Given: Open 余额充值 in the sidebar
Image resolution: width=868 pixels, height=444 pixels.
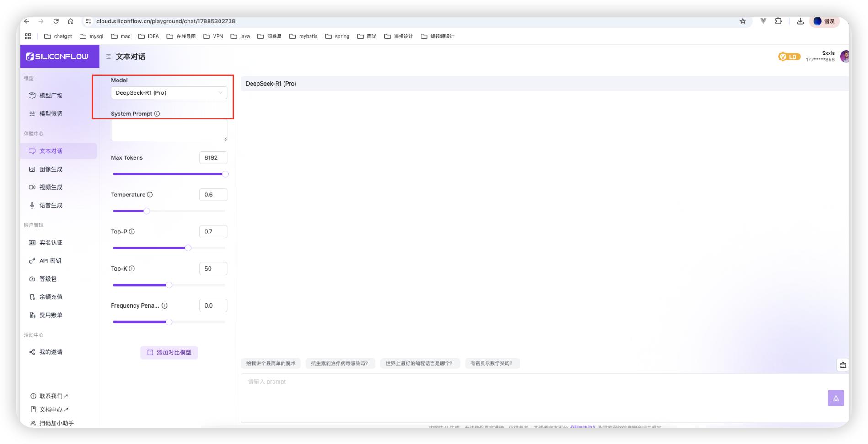Looking at the screenshot, I should pos(59,297).
